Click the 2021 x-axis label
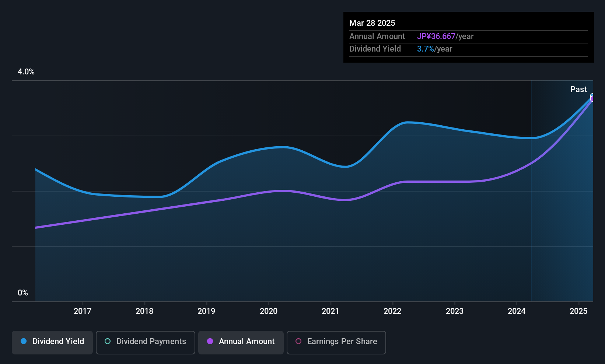This screenshot has height=364, width=605. 331,311
